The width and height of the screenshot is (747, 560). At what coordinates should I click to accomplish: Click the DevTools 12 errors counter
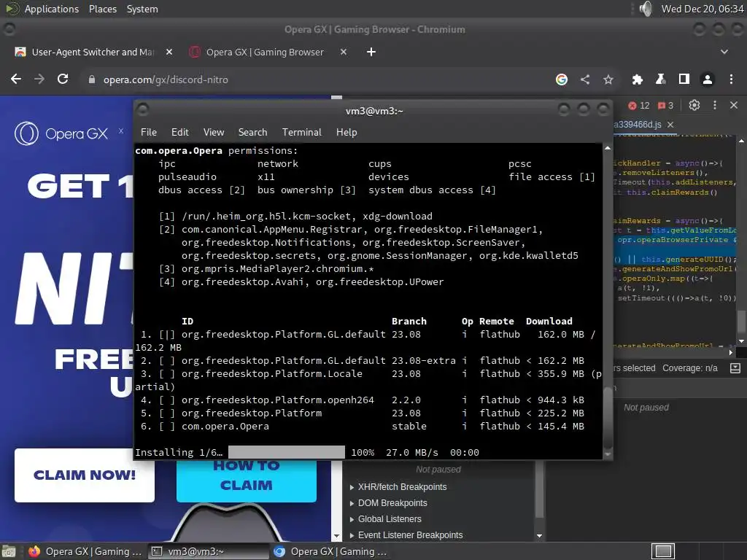tap(639, 106)
